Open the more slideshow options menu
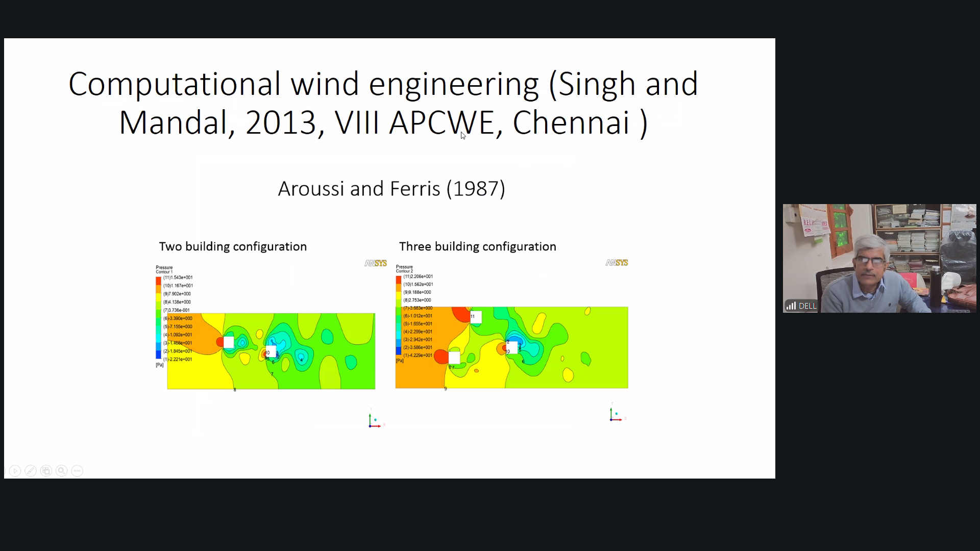The width and height of the screenshot is (980, 551). [77, 471]
